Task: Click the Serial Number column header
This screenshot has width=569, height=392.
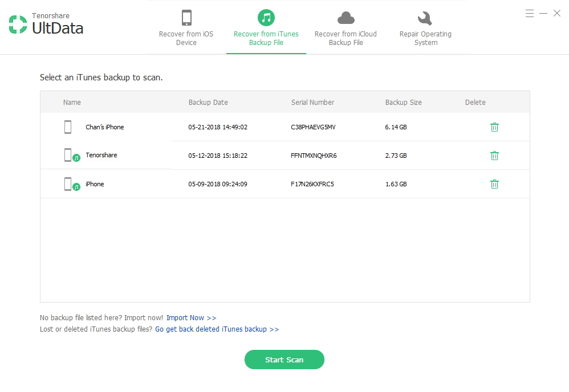Action: click(313, 102)
